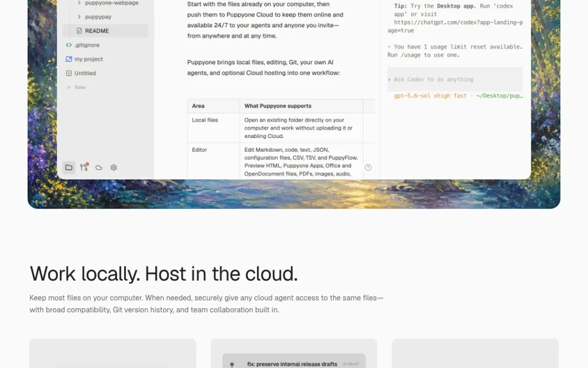Screen dimensions: 588x368
Task: Click the "gpt-5.6-sol xhigh fast" model status
Action: click(430, 96)
